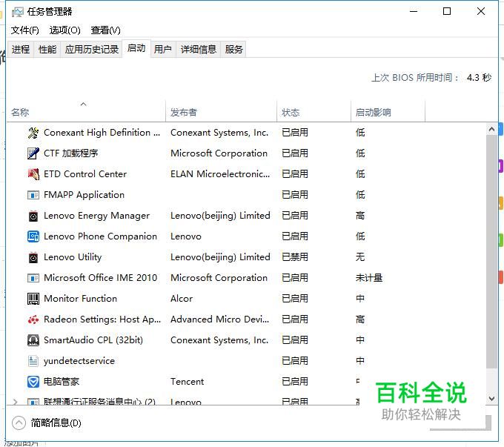Minimize the Task Manager window
Image resolution: width=504 pixels, height=447 pixels.
tap(414, 12)
